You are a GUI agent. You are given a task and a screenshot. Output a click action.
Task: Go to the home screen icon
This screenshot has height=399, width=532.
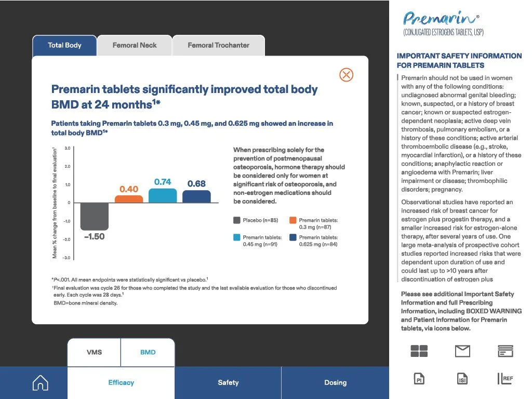41,383
